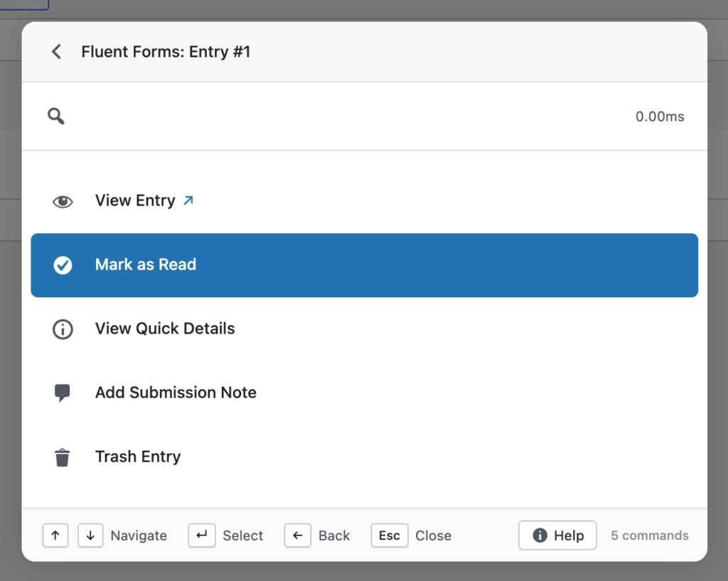Screen dimensions: 728x581
Task: Click the up arrow navigate key
Action: (55, 535)
